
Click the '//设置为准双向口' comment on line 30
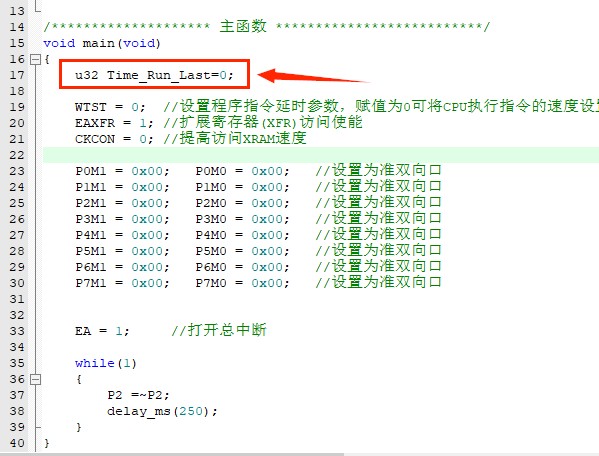click(379, 283)
